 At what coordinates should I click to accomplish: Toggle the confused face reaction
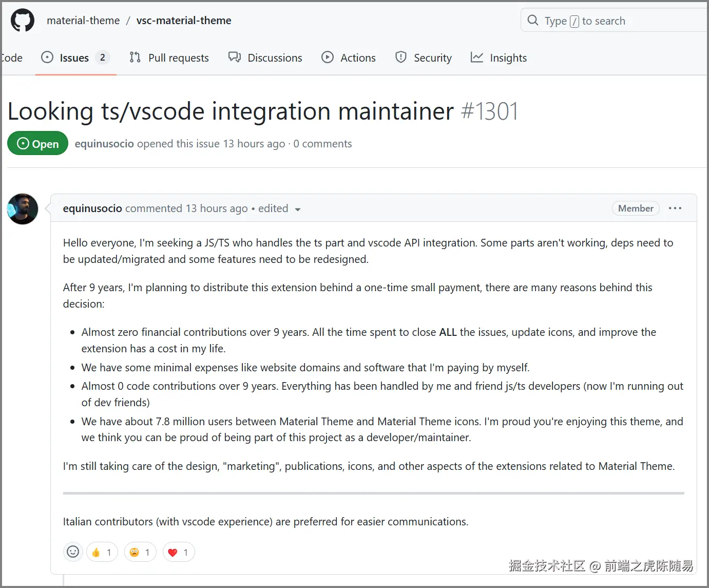[140, 552]
